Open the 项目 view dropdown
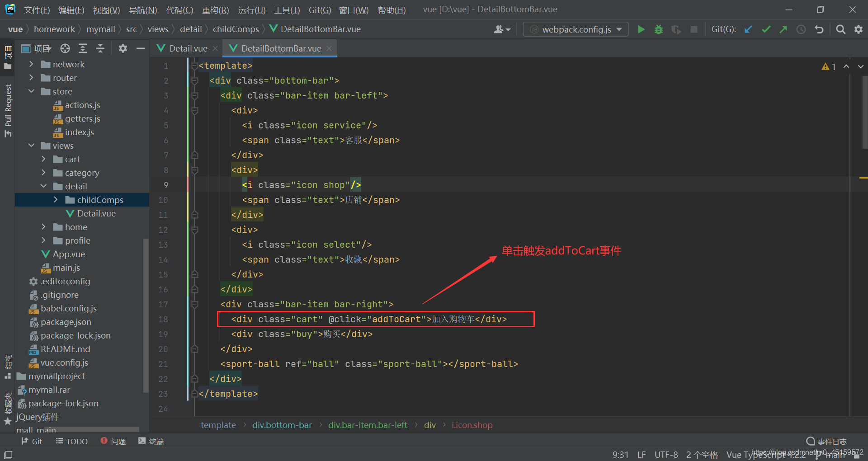868x461 pixels. point(37,48)
